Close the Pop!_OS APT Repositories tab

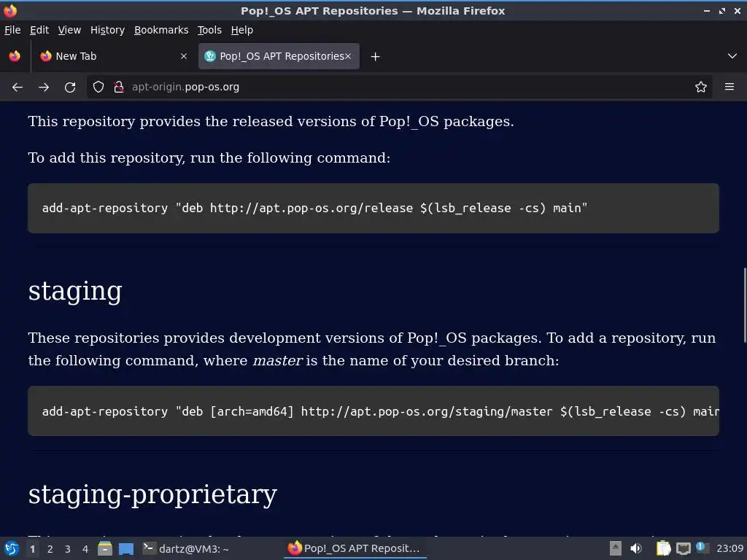click(x=348, y=56)
